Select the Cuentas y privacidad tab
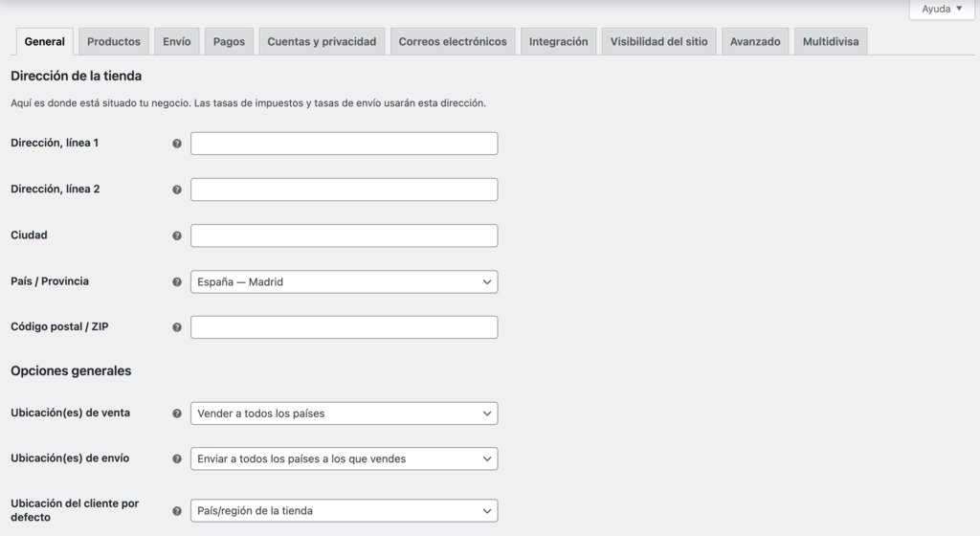Screen dimensions: 980x536 (322, 42)
